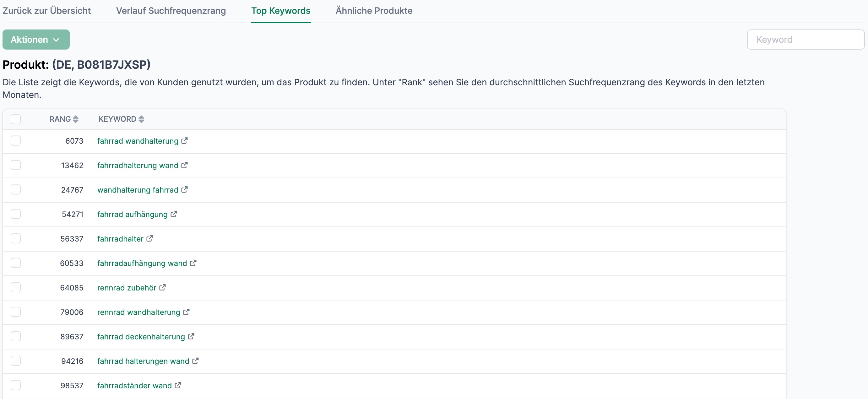Image resolution: width=868 pixels, height=399 pixels.
Task: Click external link icon next to fahrradhalterung wand
Action: pyautogui.click(x=184, y=165)
